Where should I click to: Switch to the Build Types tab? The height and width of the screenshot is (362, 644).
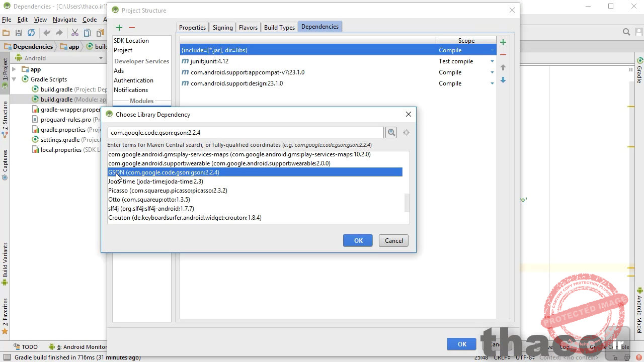(279, 27)
